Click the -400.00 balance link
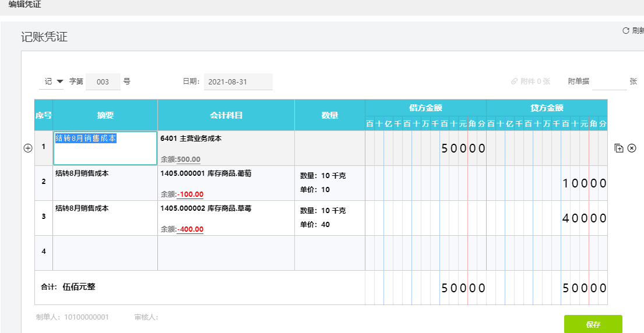This screenshot has height=333, width=644. [x=190, y=229]
